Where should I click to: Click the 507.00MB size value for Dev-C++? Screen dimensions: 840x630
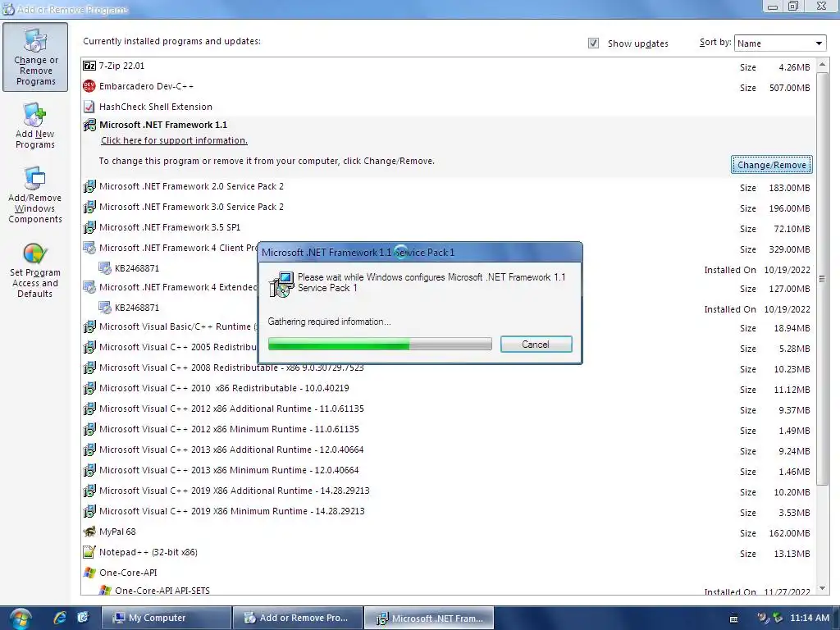coord(790,88)
